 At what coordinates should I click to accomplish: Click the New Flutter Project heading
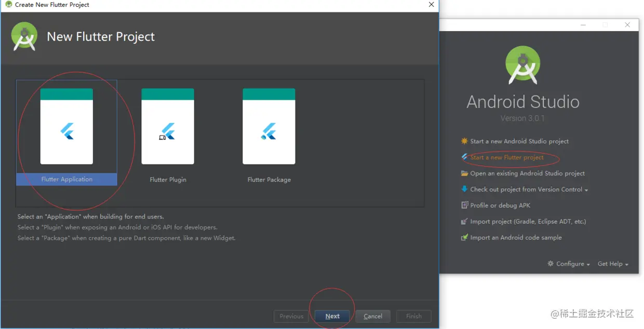click(101, 37)
